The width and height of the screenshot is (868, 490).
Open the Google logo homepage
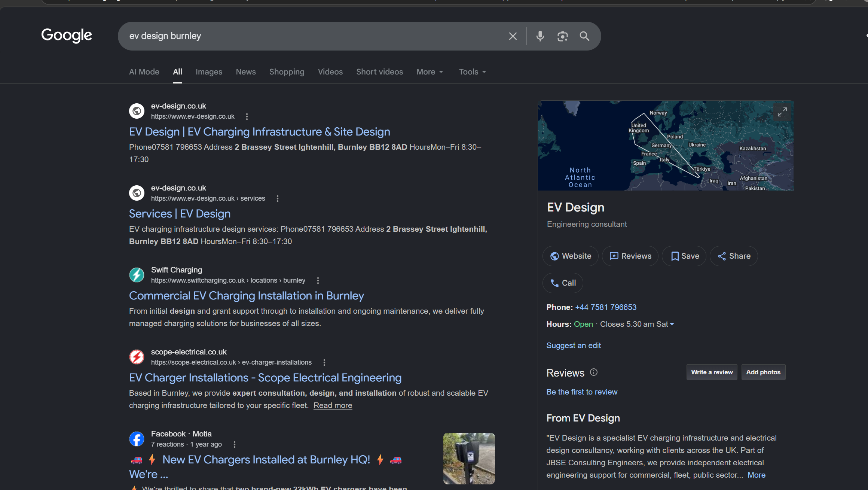point(67,35)
